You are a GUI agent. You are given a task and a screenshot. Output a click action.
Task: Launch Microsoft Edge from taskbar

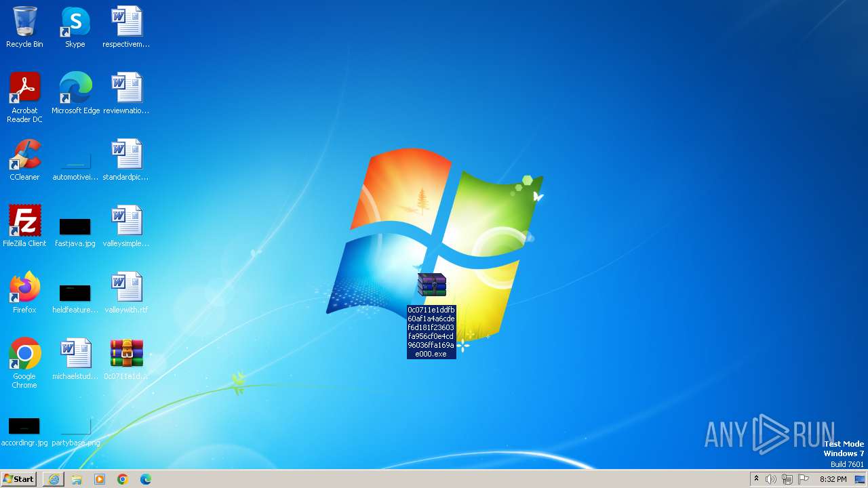tap(146, 479)
